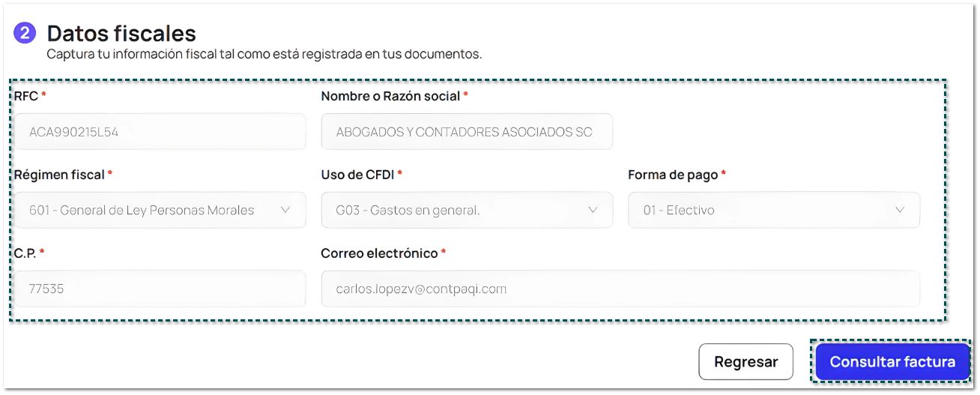Expand the Uso de CFDI dropdown
This screenshot has height=395, width=980.
tap(466, 210)
